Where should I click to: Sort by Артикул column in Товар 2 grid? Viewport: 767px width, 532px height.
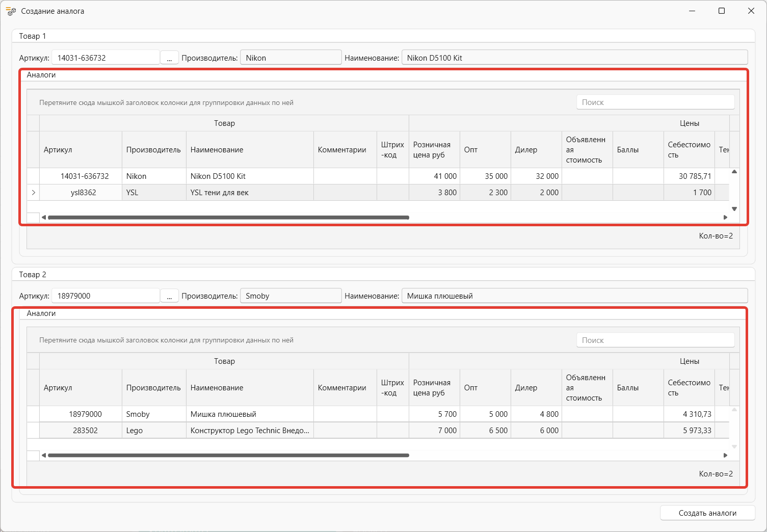[x=81, y=387]
